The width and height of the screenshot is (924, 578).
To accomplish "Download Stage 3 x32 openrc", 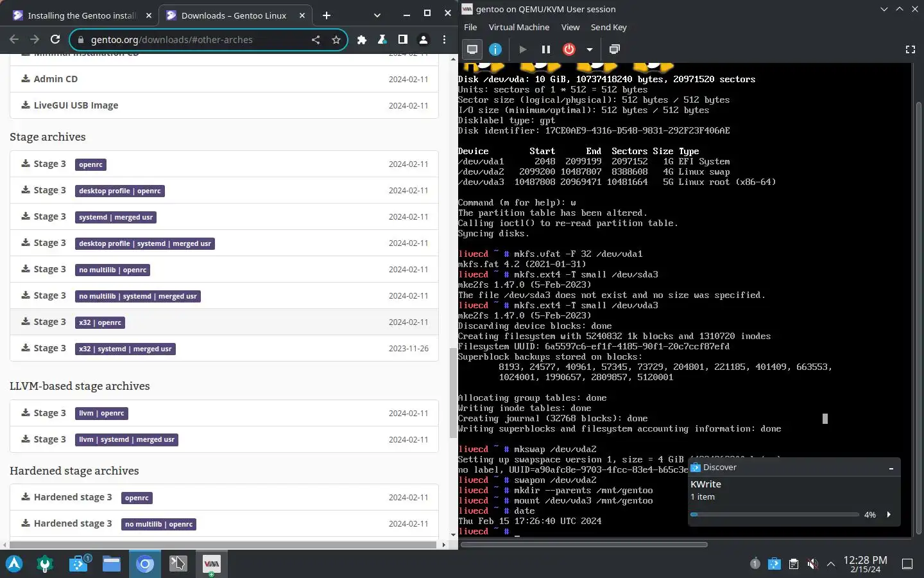I will coord(224,322).
